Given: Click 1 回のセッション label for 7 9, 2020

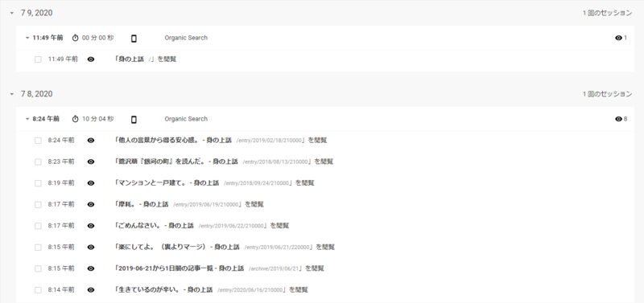Looking at the screenshot, I should [x=607, y=13].
